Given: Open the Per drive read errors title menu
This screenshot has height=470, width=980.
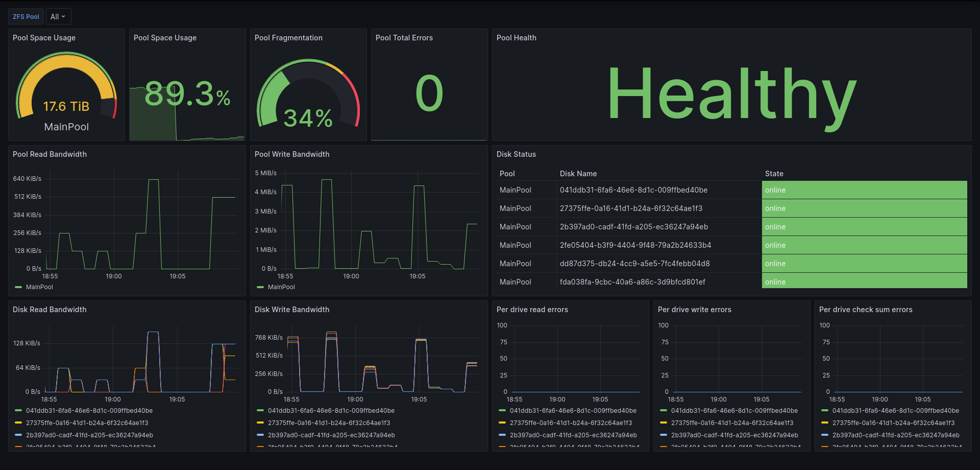Looking at the screenshot, I should coord(532,310).
